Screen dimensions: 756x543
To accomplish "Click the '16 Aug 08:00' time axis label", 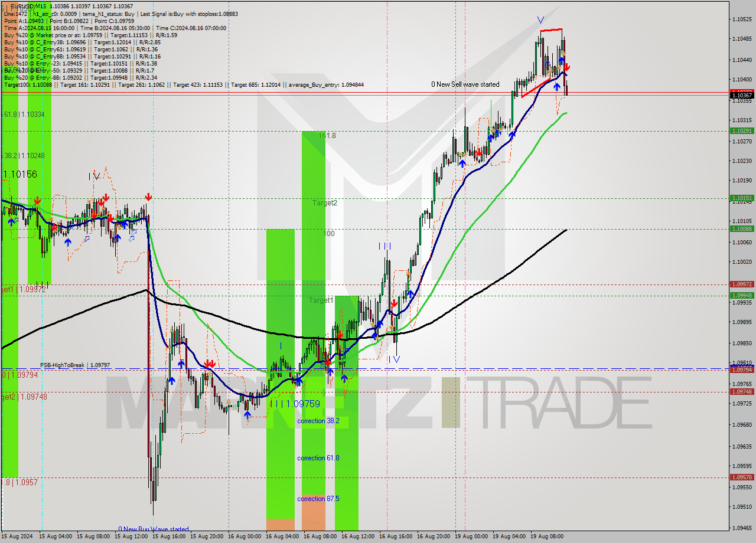I will click(x=320, y=537).
